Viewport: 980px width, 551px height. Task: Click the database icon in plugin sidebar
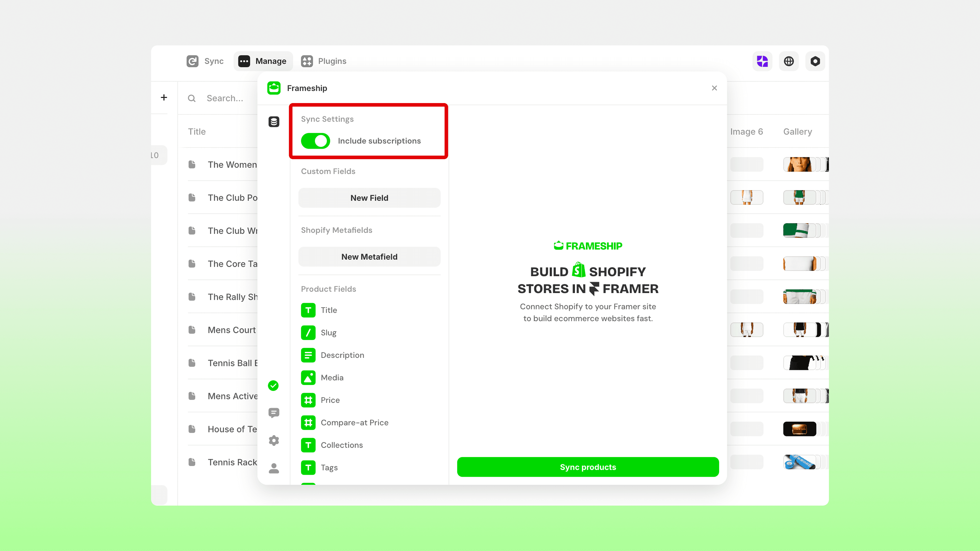(274, 122)
